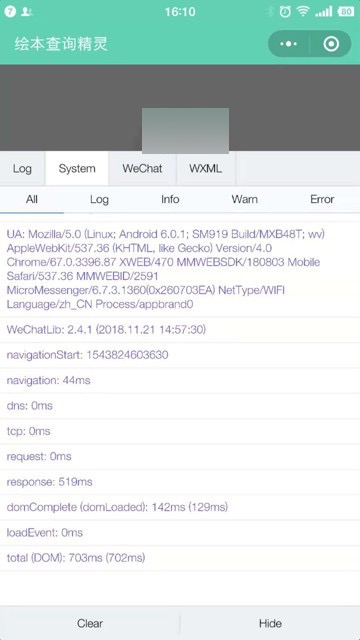Select the WeChatLib: 2.4.1 entry

(180, 330)
